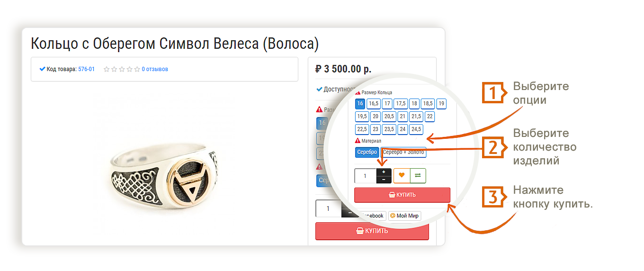Screen dimensions: 644x271
Task: Click the star rating icons
Action: coord(122,69)
